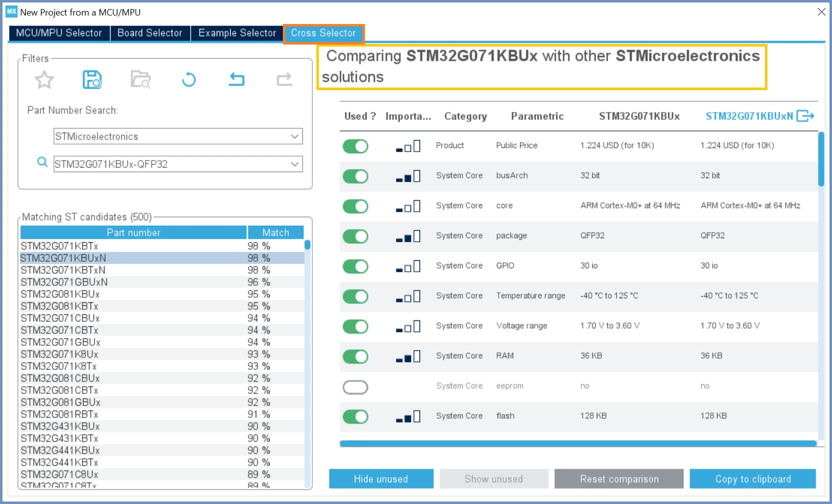Viewport: 832px width, 504px height.
Task: Click the Copy to clipboard button
Action: pos(753,479)
